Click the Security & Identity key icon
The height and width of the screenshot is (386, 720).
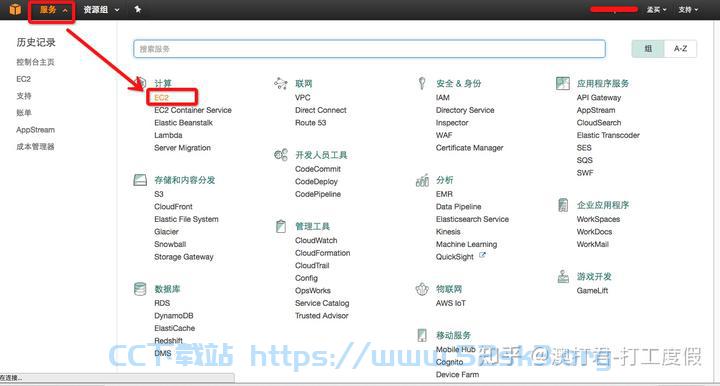pos(422,83)
